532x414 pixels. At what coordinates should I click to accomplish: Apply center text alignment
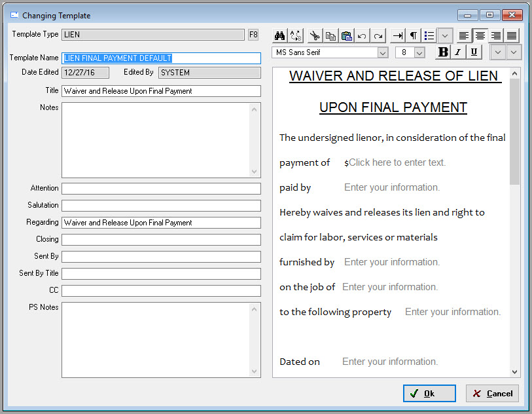tap(482, 35)
